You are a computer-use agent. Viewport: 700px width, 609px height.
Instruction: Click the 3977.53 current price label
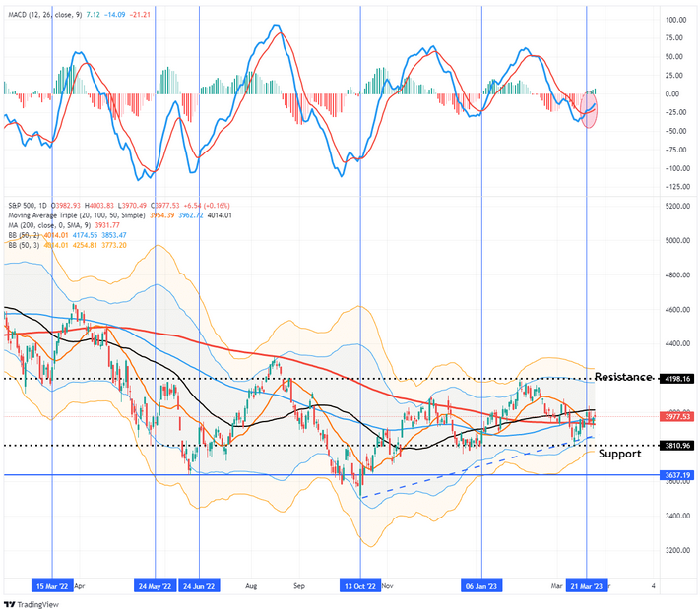click(677, 417)
